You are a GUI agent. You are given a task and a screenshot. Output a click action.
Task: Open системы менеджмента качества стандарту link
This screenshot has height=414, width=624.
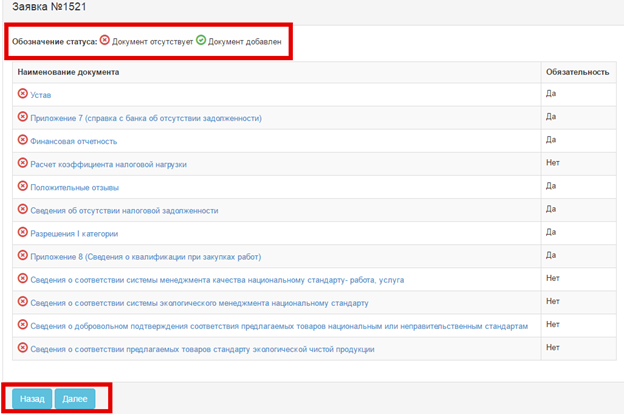click(217, 280)
